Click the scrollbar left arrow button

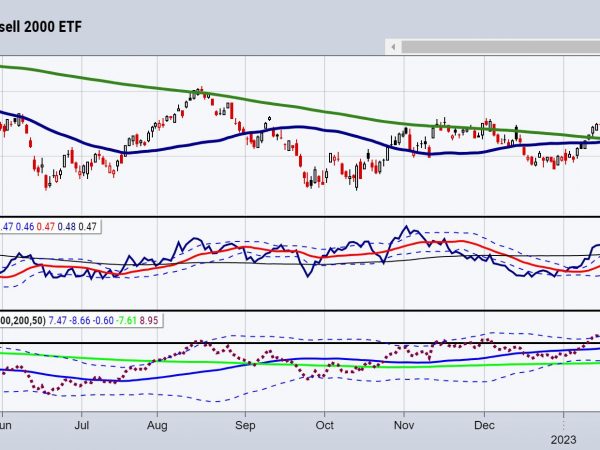[393, 47]
